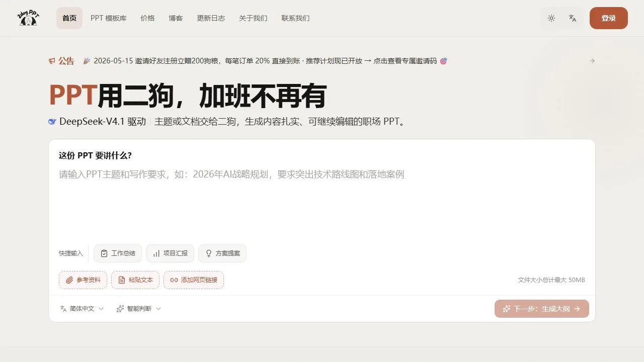Click the announcement megaphone icon
Screen dimensions: 644x362
52,61
